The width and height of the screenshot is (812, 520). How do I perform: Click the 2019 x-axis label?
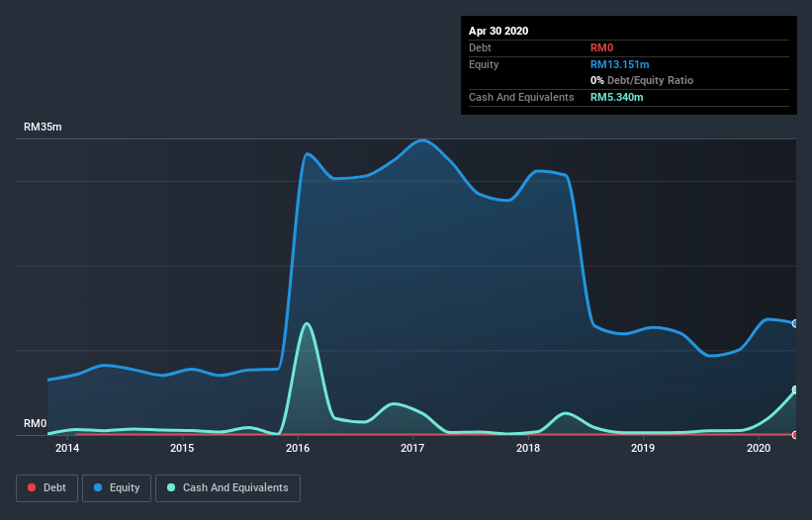643,448
